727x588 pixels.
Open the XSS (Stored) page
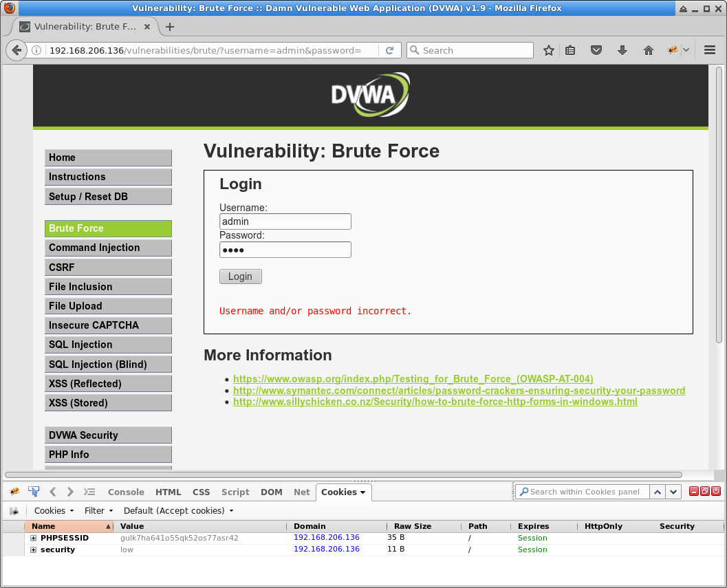[108, 402]
